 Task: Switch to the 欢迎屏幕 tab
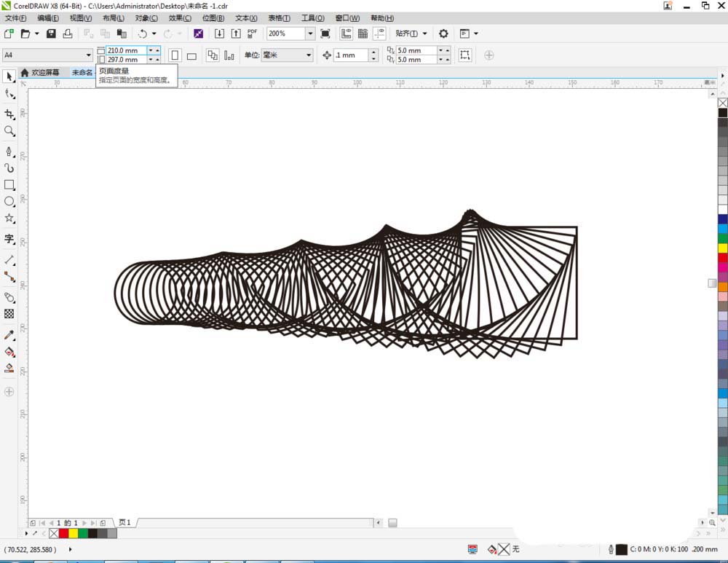(40, 72)
